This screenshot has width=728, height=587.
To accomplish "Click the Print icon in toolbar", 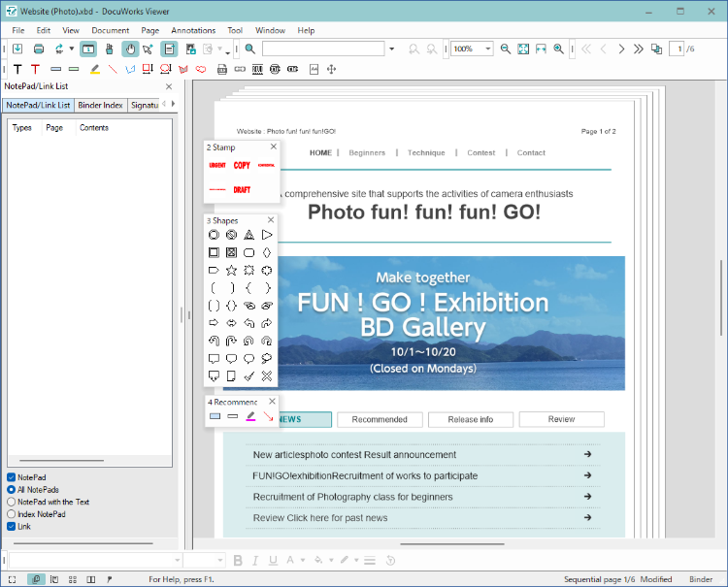I will click(39, 49).
